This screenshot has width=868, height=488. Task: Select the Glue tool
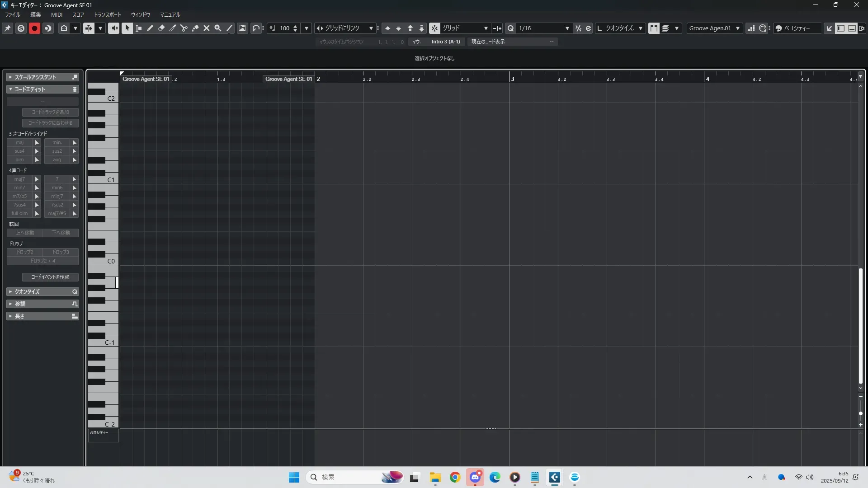(195, 28)
